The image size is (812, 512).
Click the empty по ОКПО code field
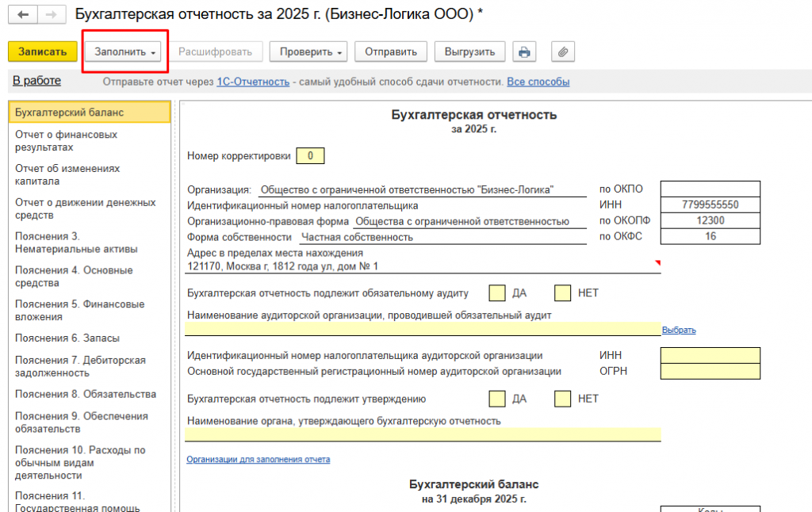point(710,189)
